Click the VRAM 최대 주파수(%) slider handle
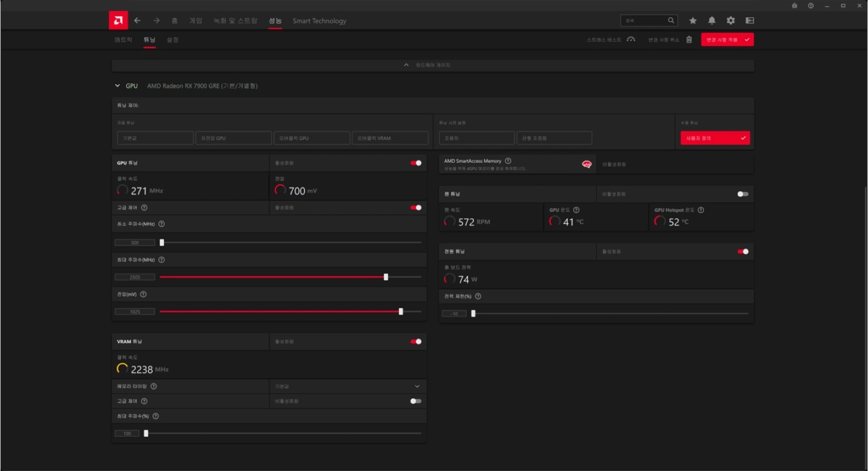 click(146, 433)
